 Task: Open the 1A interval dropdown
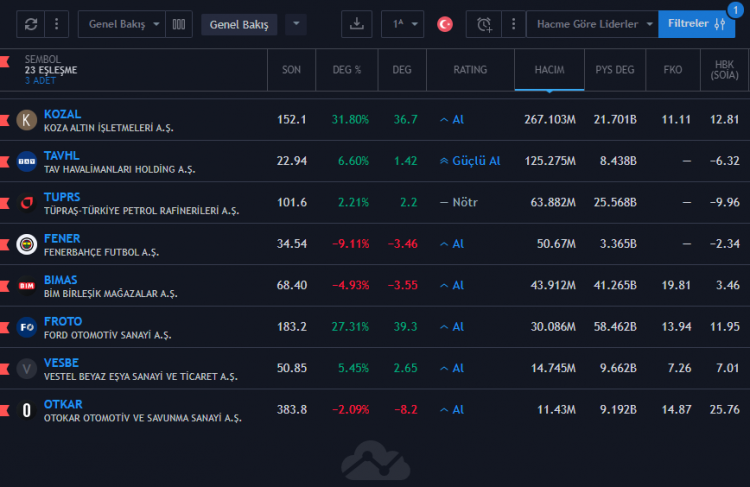click(402, 24)
